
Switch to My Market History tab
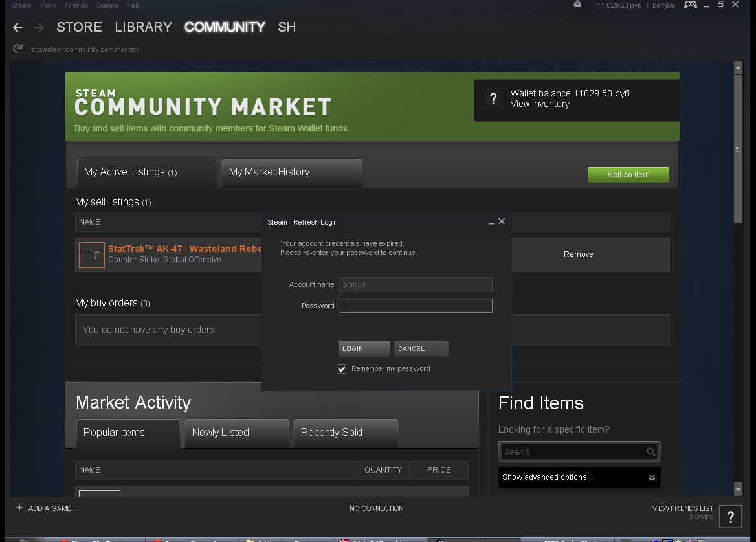[x=292, y=173]
